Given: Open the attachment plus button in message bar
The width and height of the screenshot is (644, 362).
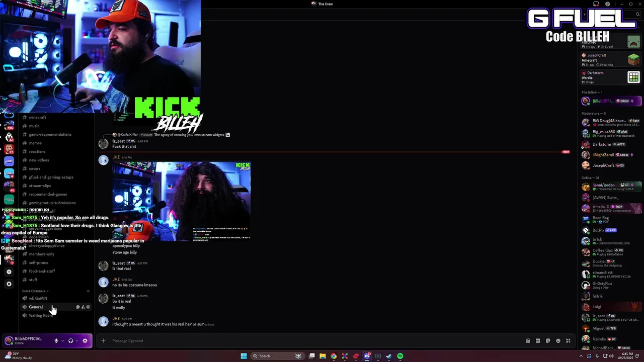Looking at the screenshot, I should pyautogui.click(x=103, y=341).
